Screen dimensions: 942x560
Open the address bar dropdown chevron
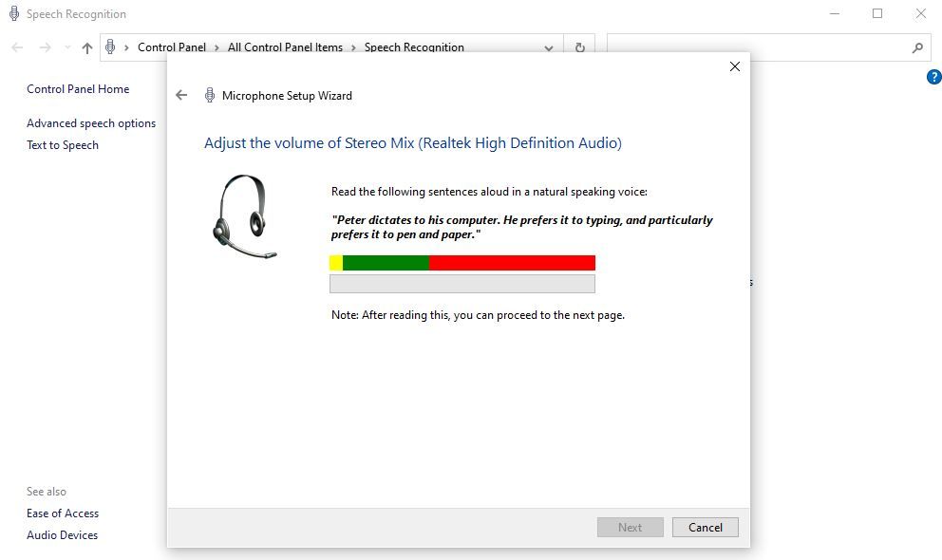[x=548, y=47]
